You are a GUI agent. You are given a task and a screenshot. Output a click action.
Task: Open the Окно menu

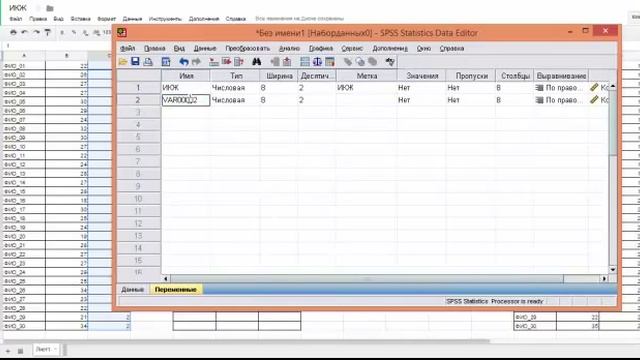[x=424, y=48]
